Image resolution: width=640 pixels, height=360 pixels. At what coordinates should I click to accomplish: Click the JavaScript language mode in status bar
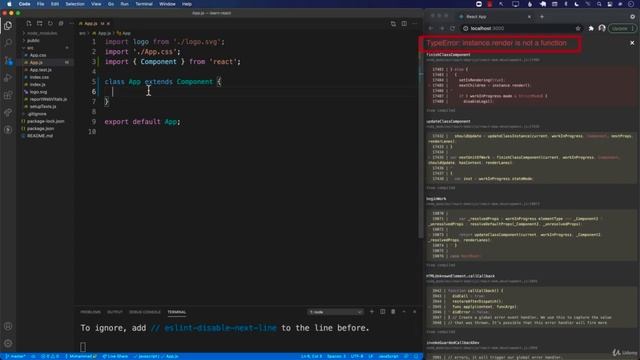pyautogui.click(x=389, y=356)
